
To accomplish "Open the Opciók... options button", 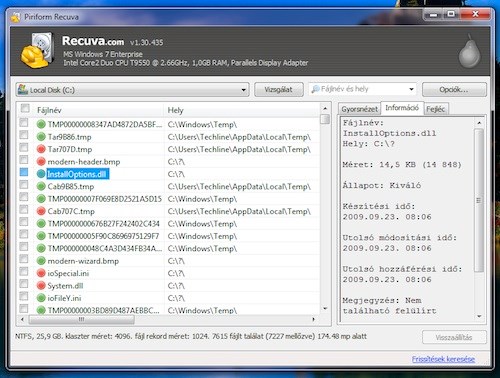I will (454, 90).
